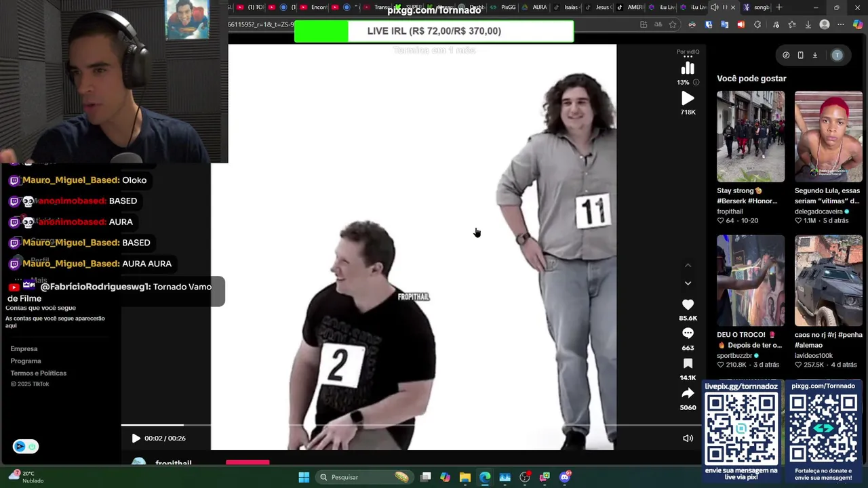Open Microsoft Edge from the taskbar
Screen dimensions: 868x488
click(x=485, y=477)
